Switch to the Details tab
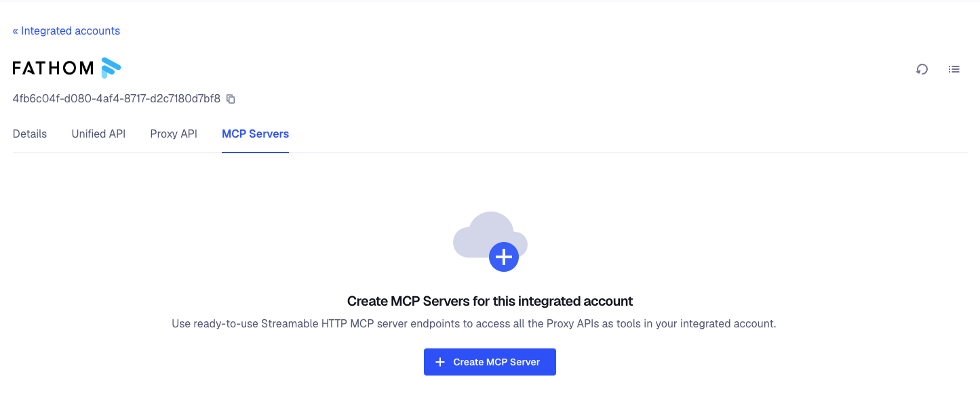This screenshot has width=980, height=404. [29, 134]
